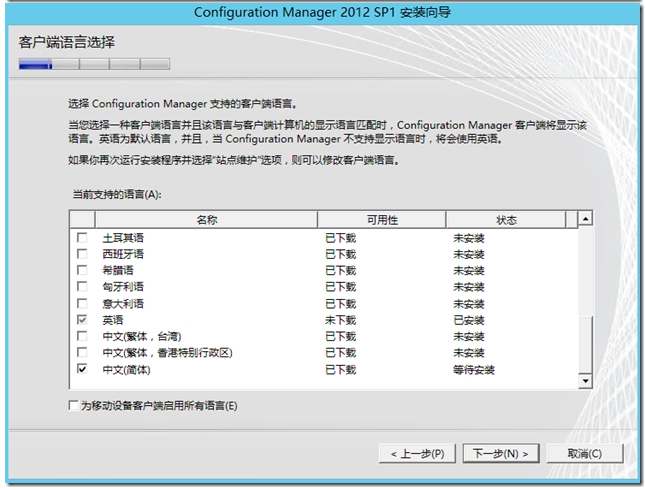Tick the 希腊语 checkbox
Image resolution: width=646 pixels, height=490 pixels.
click(x=82, y=271)
